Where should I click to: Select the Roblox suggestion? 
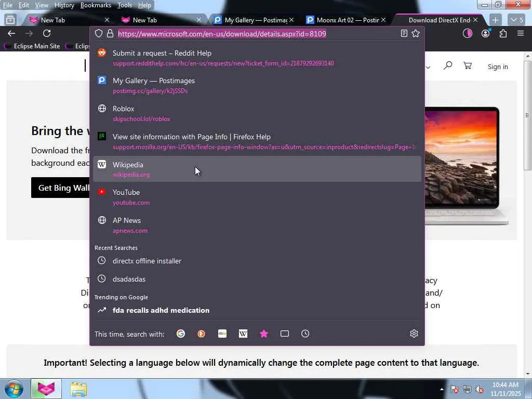(257, 113)
